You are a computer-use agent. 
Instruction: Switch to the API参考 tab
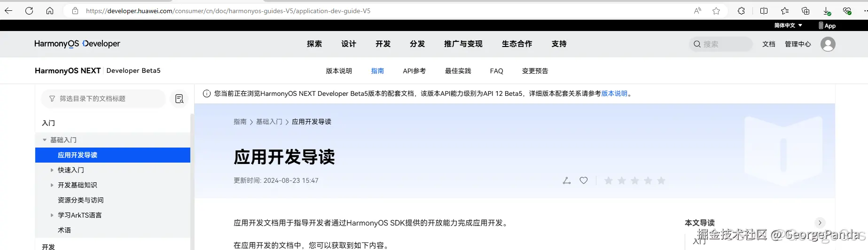(414, 71)
